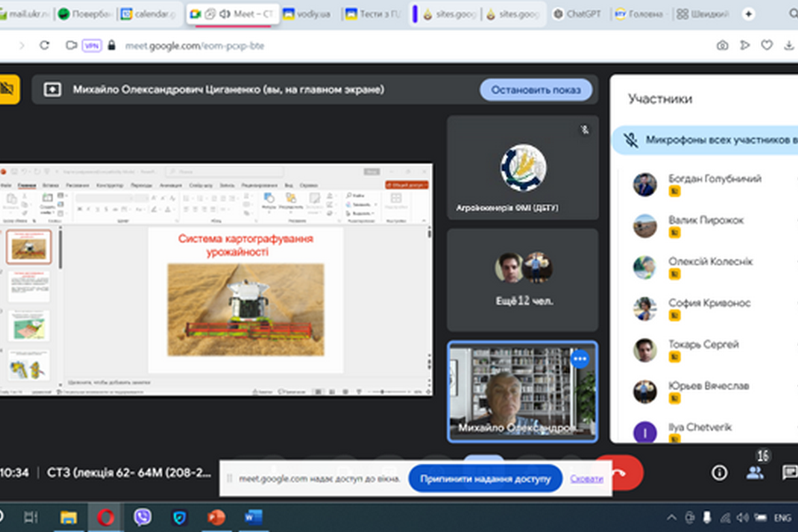Click the PowerPoint search box
The image size is (798, 532).
point(224,172)
